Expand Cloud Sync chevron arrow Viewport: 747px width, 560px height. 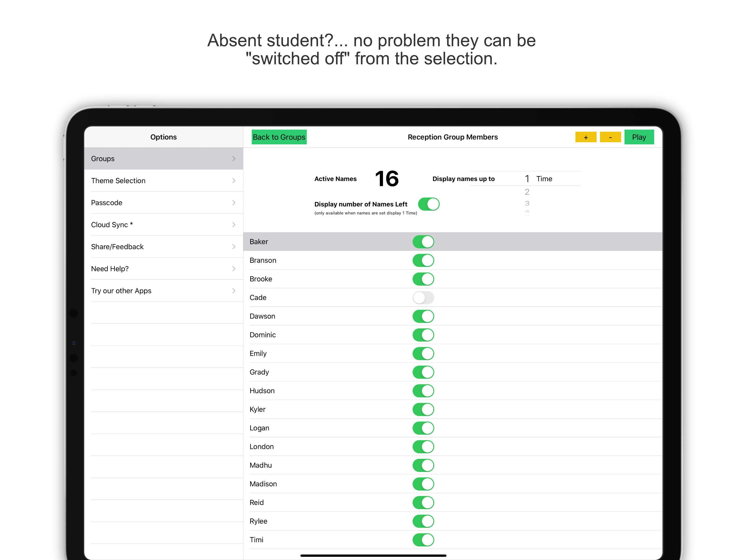click(234, 224)
